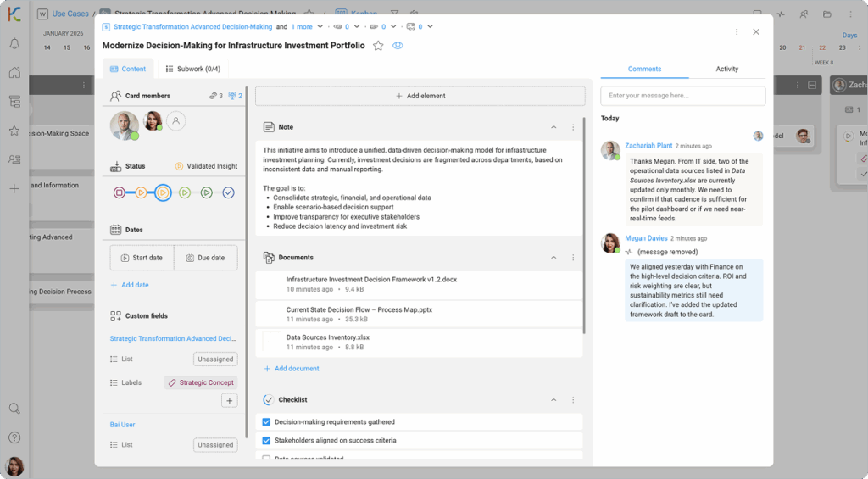Select the final checkmark status step
The height and width of the screenshot is (479, 868).
tap(228, 193)
